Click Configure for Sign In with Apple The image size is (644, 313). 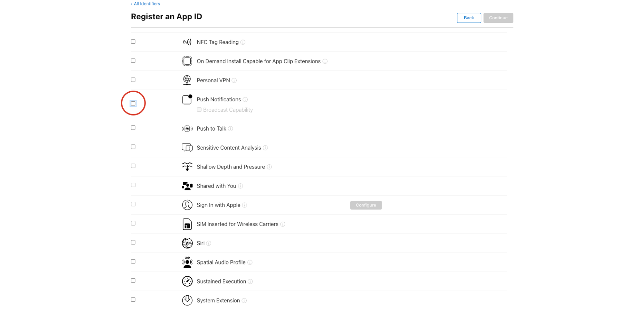click(x=366, y=205)
